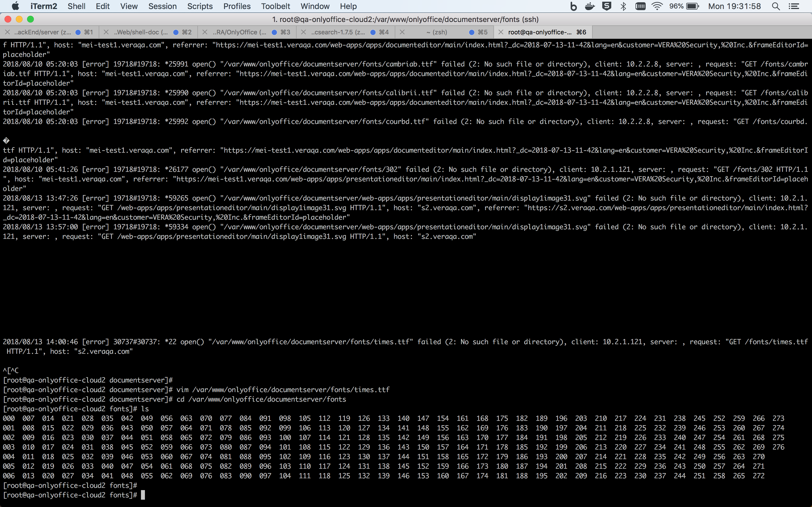The height and width of the screenshot is (507, 812).
Task: Open the Shell menu
Action: (x=76, y=6)
